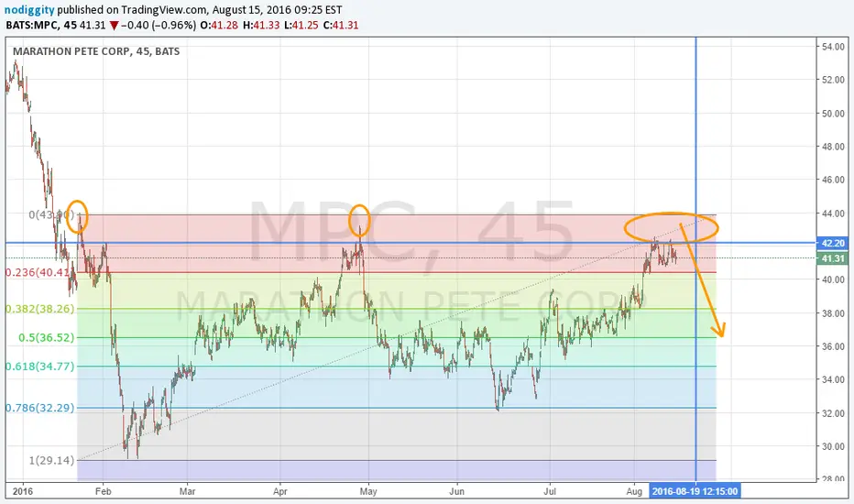
Task: Click the May label on the time axis
Action: [x=368, y=491]
